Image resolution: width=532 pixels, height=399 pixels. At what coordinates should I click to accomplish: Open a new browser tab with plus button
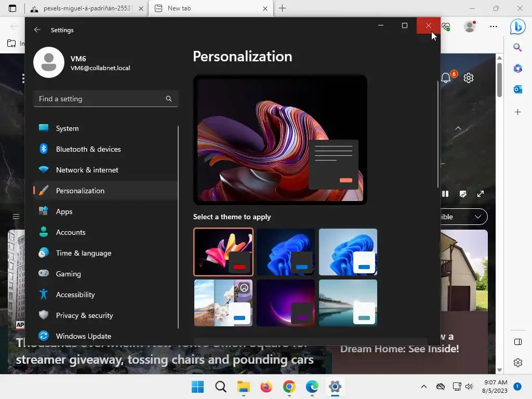click(x=282, y=8)
